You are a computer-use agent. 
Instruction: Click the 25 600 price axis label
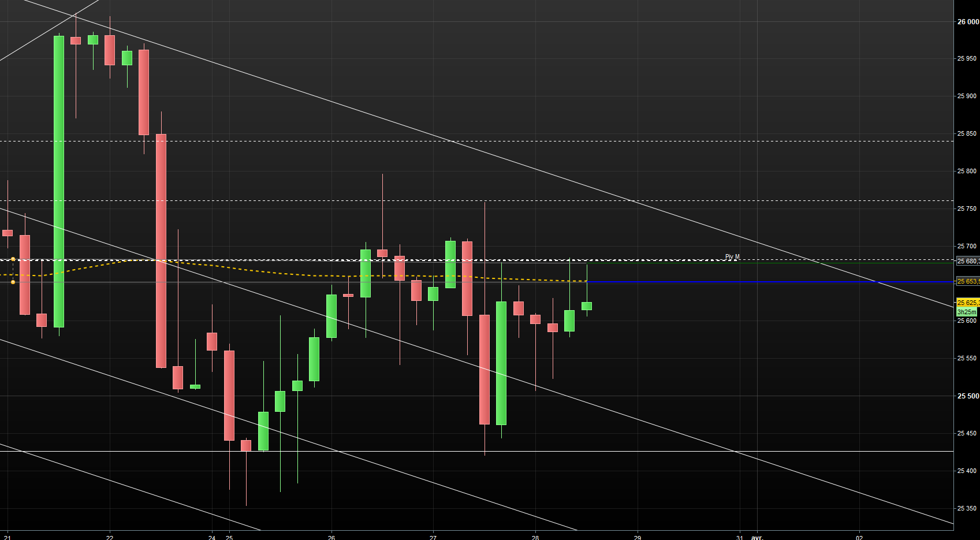coord(967,321)
